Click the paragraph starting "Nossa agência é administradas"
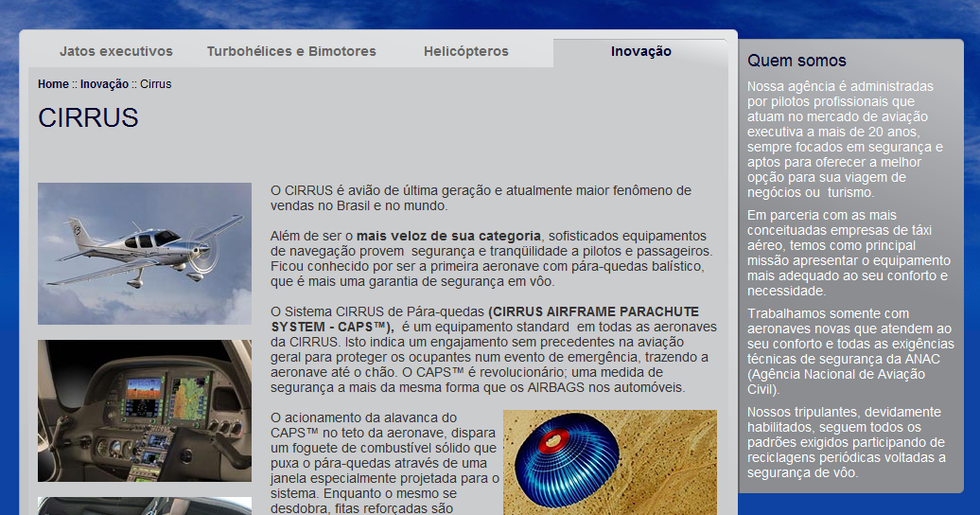 click(x=845, y=139)
